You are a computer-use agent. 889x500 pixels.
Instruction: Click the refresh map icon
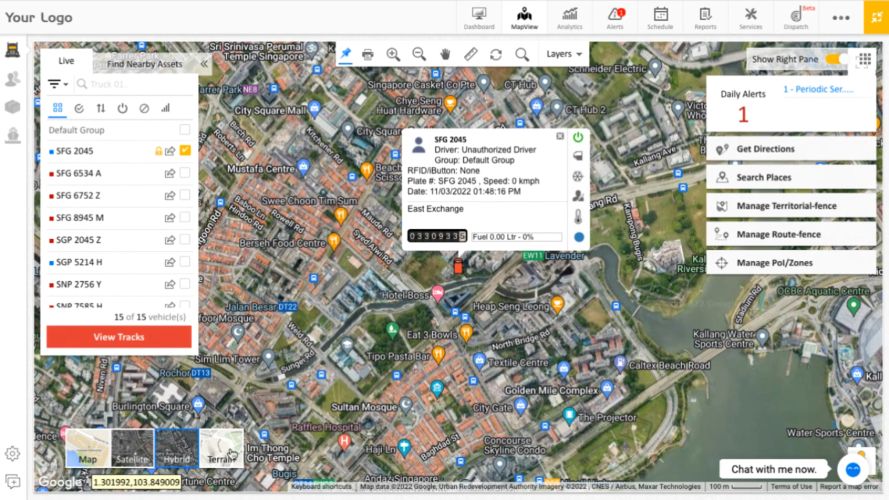pyautogui.click(x=496, y=54)
